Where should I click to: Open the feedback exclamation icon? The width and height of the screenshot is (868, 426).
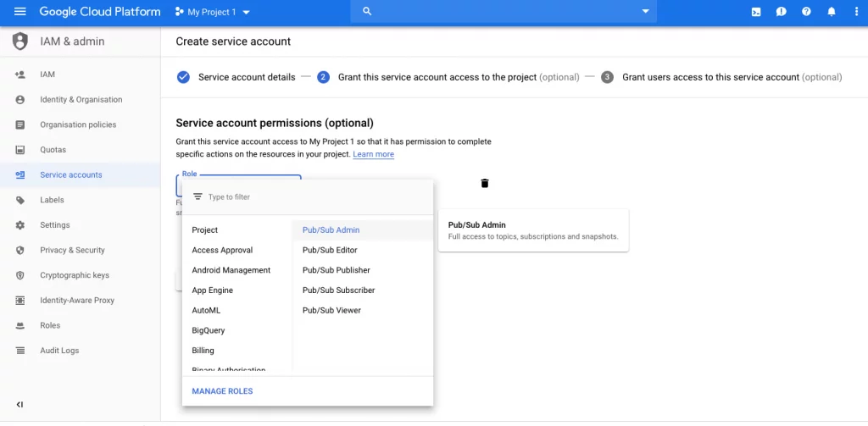(781, 12)
